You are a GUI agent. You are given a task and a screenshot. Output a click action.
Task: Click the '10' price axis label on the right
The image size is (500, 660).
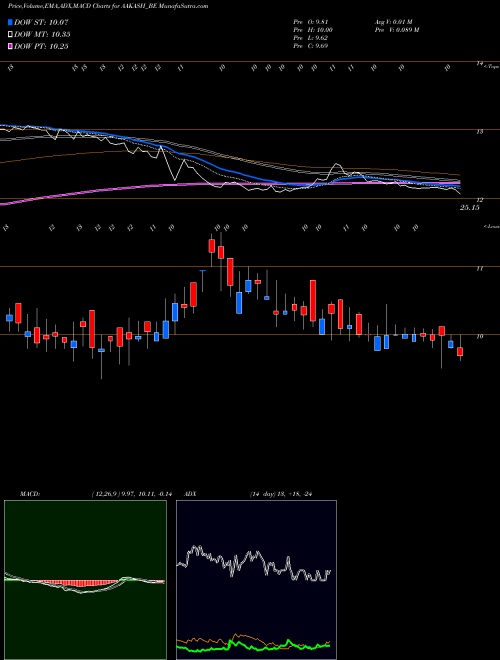[x=479, y=336]
